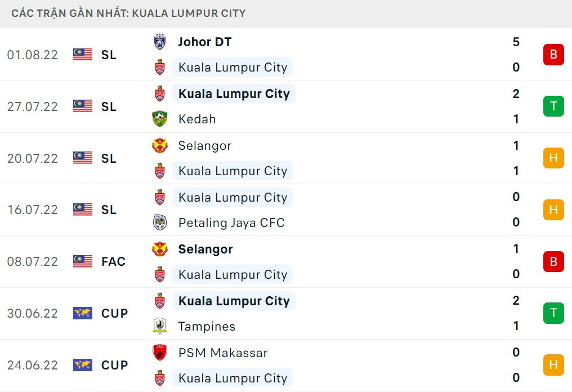Click the yellow H badge for the PSM Makassar match
The width and height of the screenshot is (572, 392).
pos(553,365)
